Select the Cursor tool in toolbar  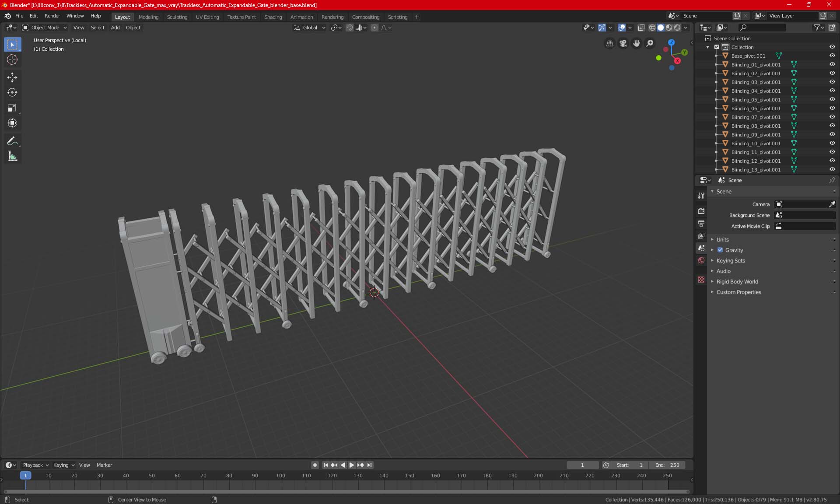pyautogui.click(x=12, y=59)
